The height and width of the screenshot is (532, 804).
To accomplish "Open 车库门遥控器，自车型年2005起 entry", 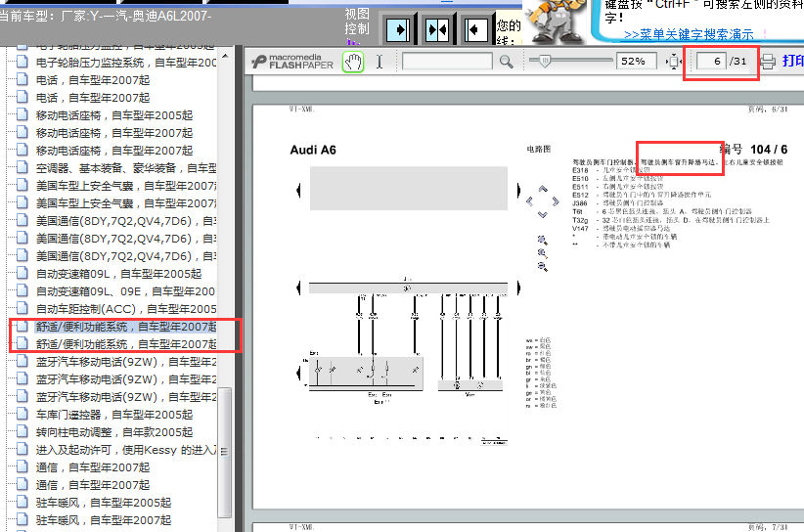I will click(114, 414).
